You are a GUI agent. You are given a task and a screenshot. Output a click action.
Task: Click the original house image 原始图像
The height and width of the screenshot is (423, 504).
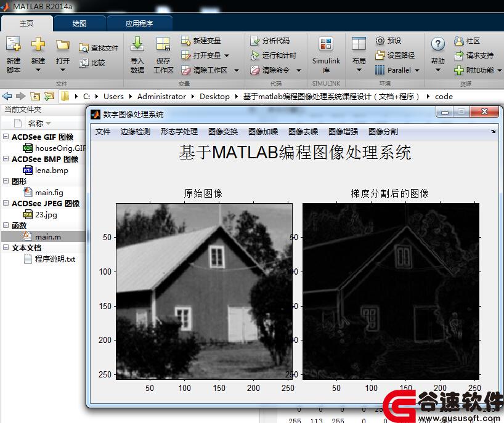coord(204,291)
